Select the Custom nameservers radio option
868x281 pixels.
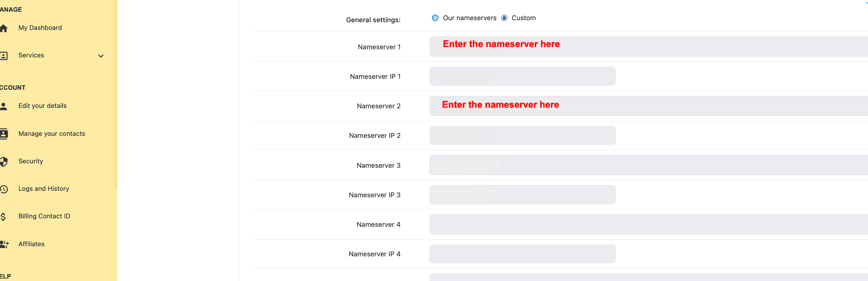pyautogui.click(x=504, y=18)
